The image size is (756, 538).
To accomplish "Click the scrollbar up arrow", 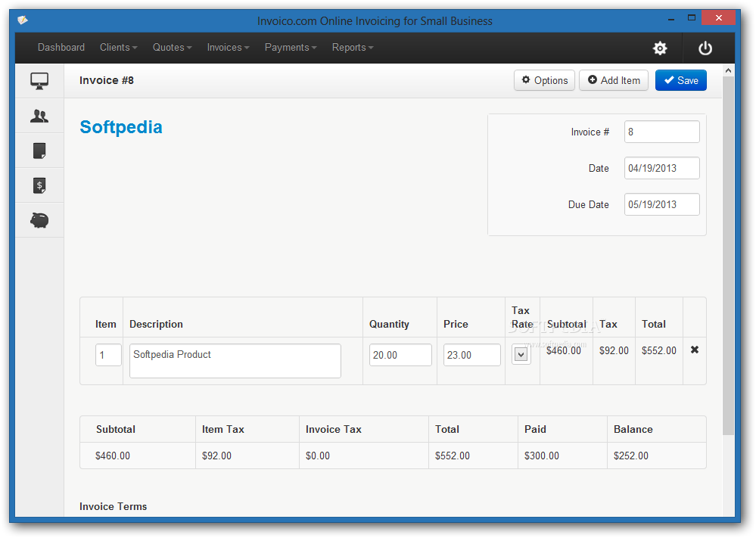I will tap(728, 70).
